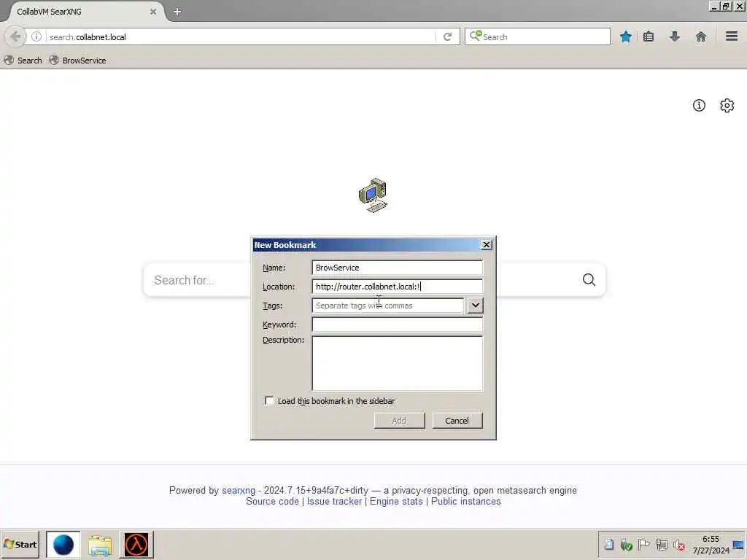Click the bookmark star icon
This screenshot has width=747, height=560.
coord(625,36)
